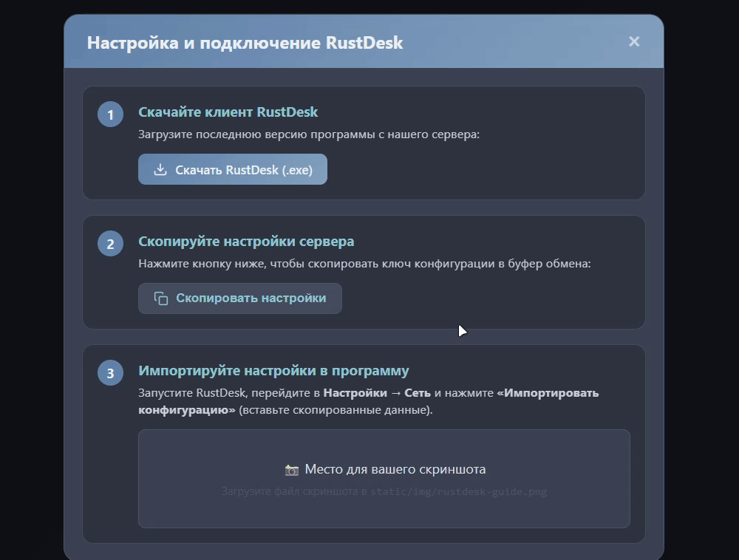Click the text Загрузите последнюю версию программы
Screen dimensions: 739x560
(x=257, y=134)
